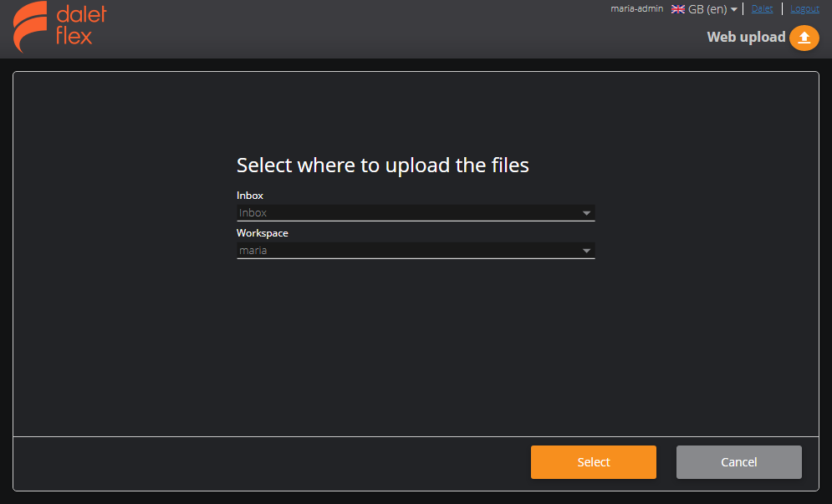Click the language selector chevron arrow
This screenshot has width=832, height=504.
733,8
